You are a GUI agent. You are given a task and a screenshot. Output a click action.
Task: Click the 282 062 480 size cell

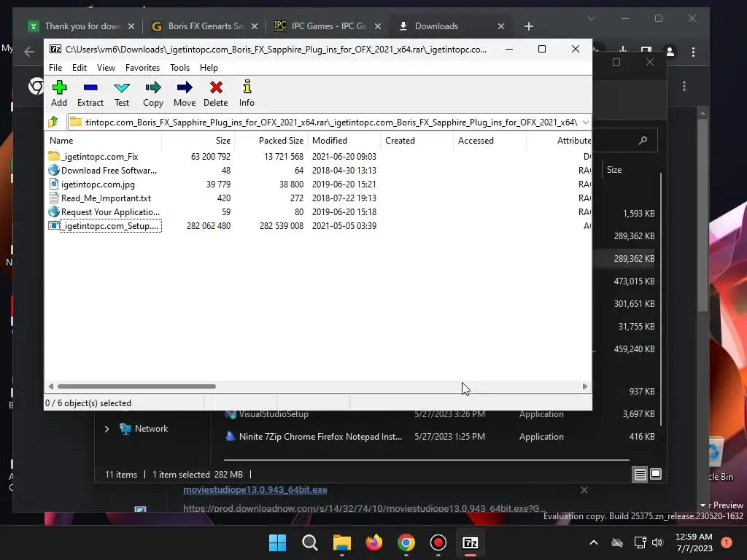[x=209, y=226]
